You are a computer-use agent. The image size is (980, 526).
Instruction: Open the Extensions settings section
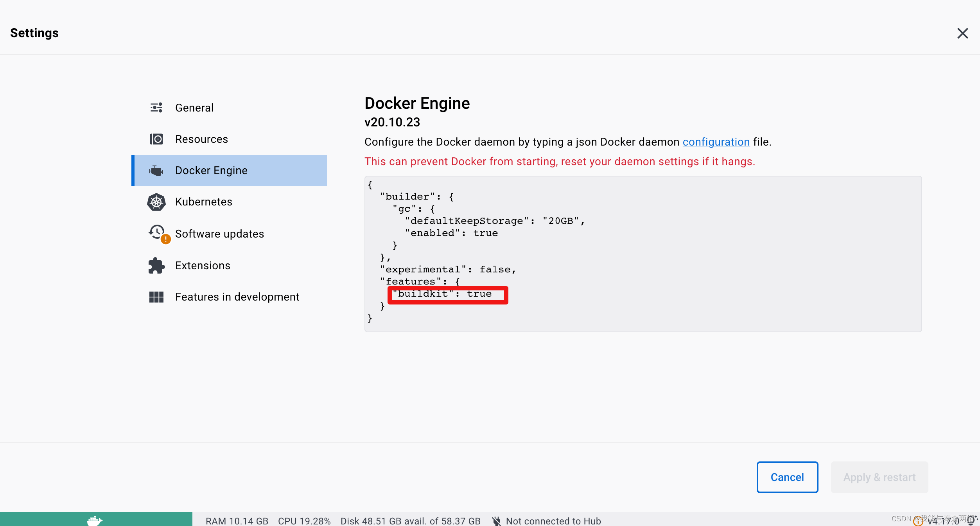229,265
